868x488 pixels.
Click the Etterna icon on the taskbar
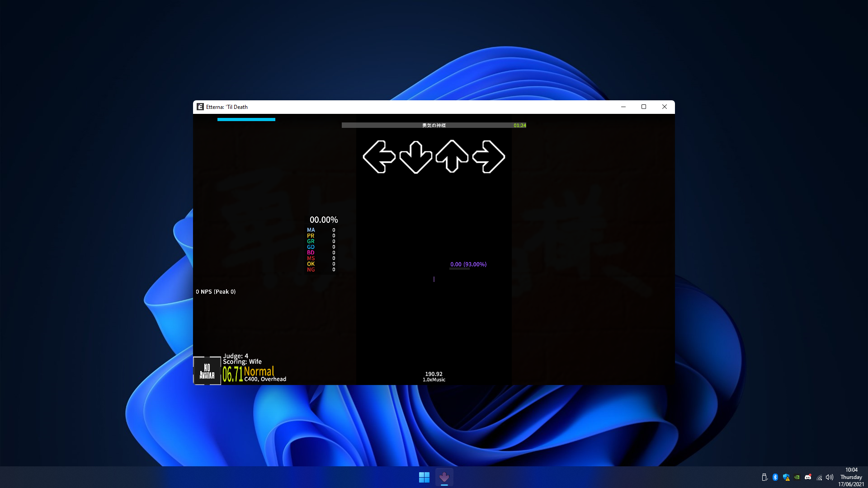tap(444, 477)
